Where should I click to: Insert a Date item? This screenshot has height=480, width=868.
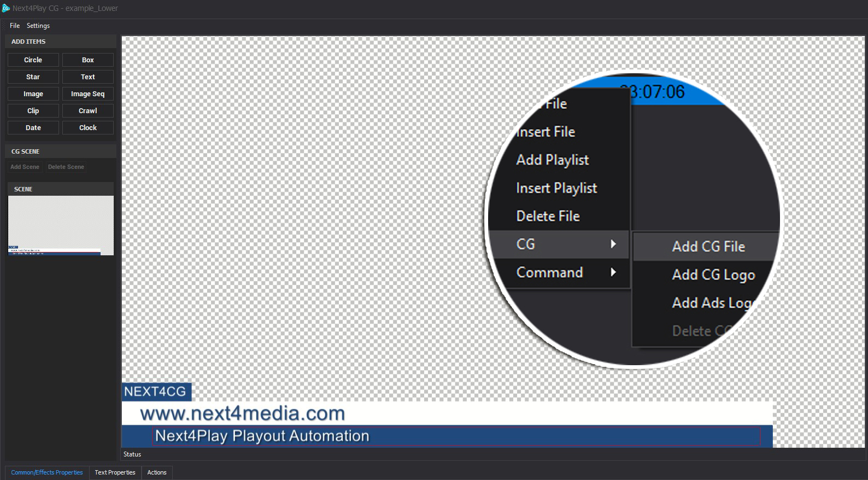33,128
